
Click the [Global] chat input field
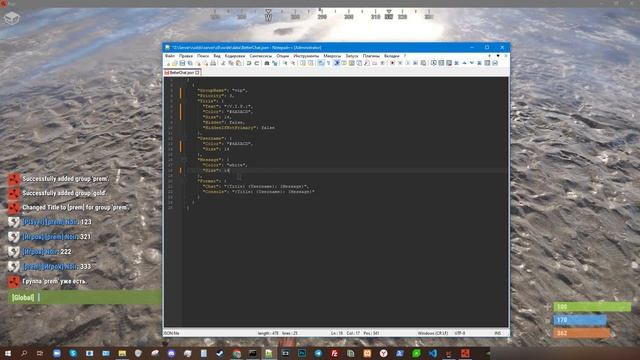(x=84, y=297)
